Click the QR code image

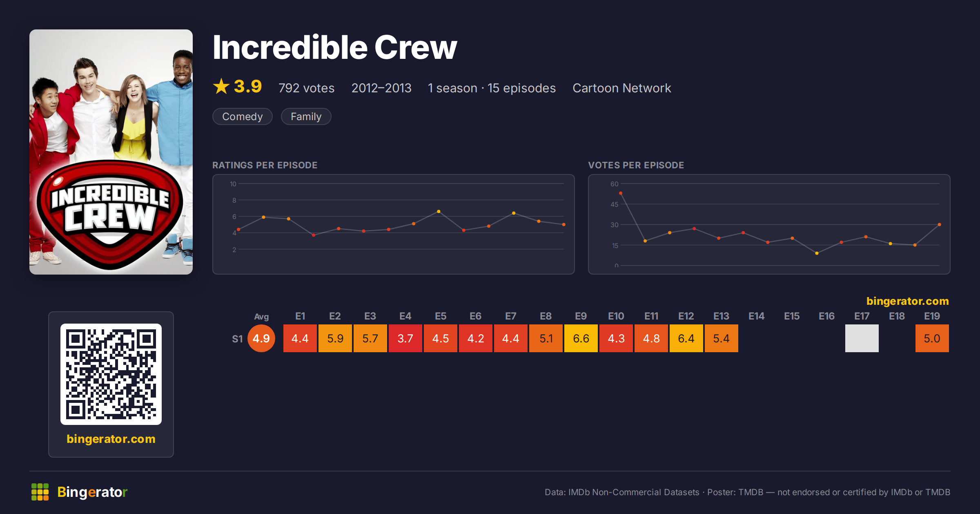pyautogui.click(x=111, y=374)
